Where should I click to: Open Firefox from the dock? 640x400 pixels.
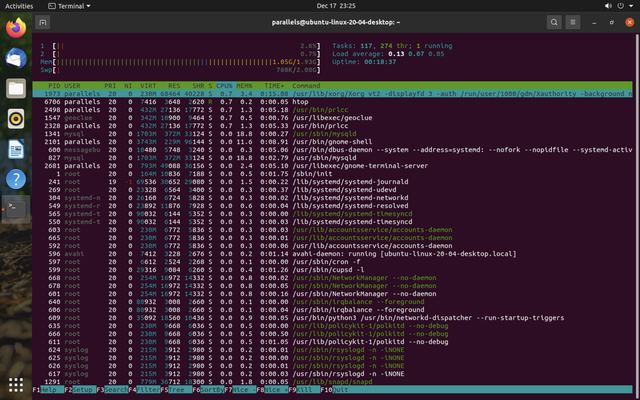pos(16,28)
